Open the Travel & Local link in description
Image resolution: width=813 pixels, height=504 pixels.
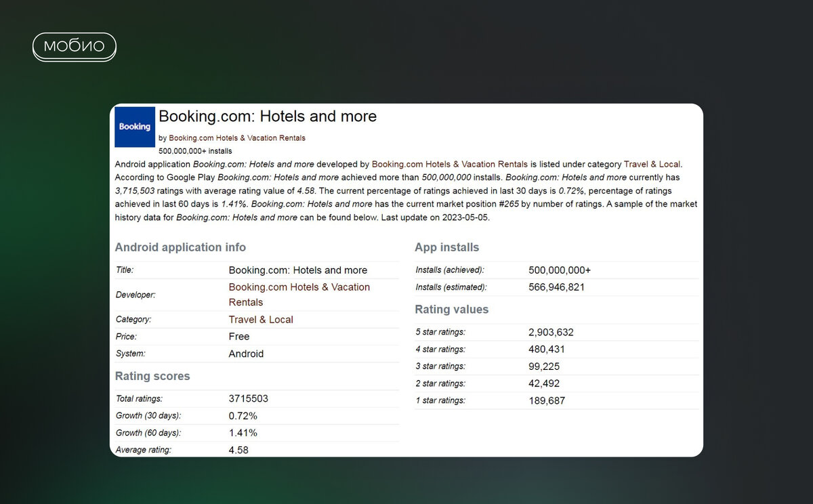tap(652, 164)
